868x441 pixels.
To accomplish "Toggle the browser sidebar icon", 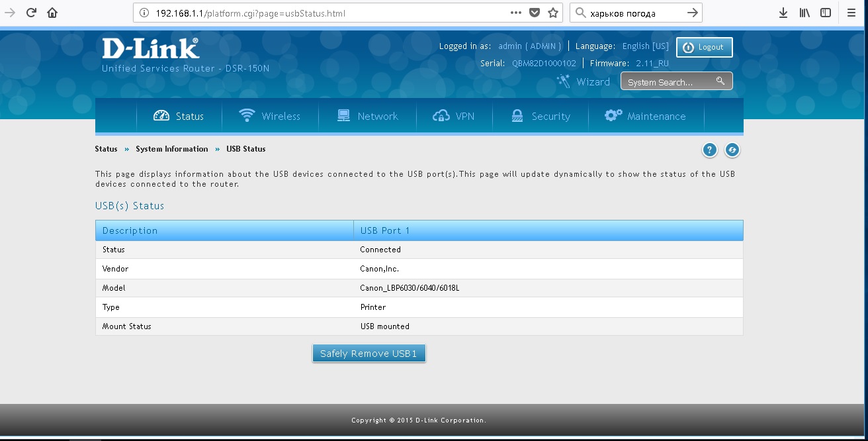I will point(826,13).
